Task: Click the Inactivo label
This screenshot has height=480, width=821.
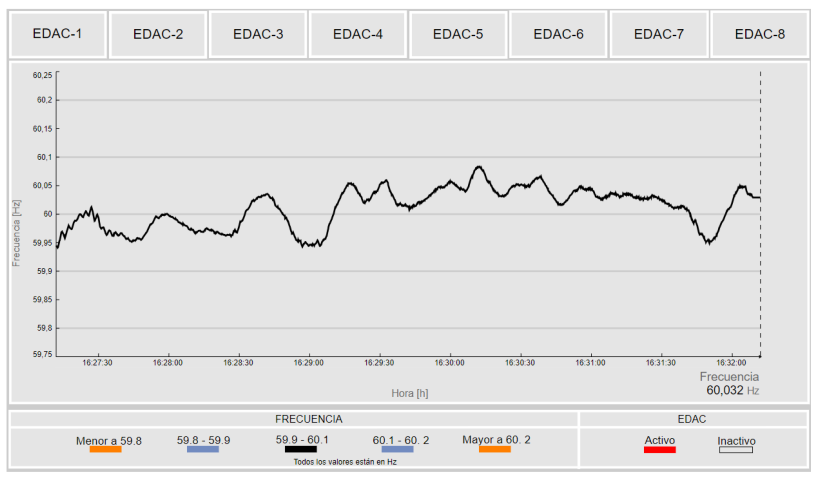Action: 736,441
